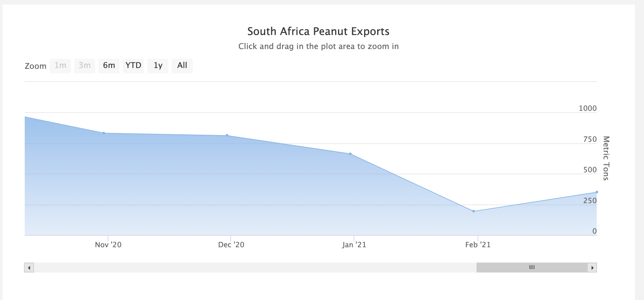Click the South Africa Peanut Exports title

point(318,31)
